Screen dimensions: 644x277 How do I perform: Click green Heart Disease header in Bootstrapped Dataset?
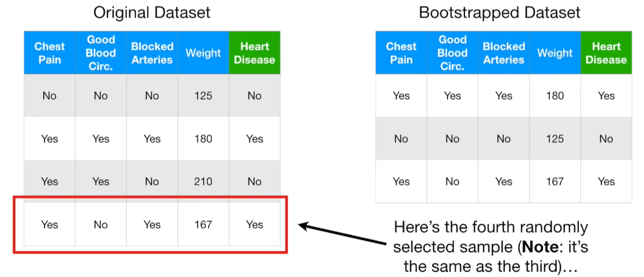click(606, 53)
